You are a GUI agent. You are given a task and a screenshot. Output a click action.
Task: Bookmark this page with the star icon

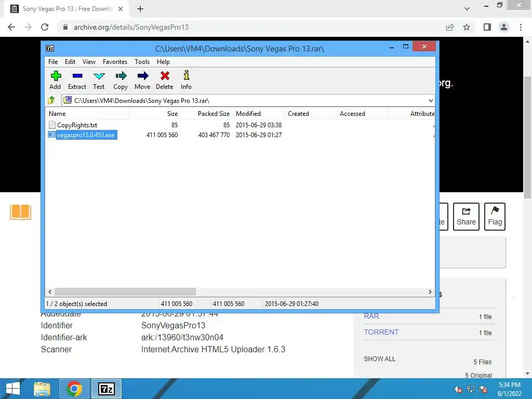tap(467, 27)
